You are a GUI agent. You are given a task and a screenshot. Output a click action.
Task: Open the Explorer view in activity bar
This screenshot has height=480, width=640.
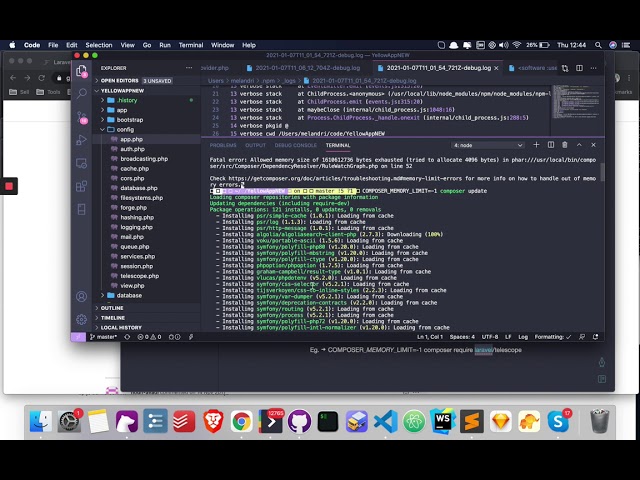point(82,71)
